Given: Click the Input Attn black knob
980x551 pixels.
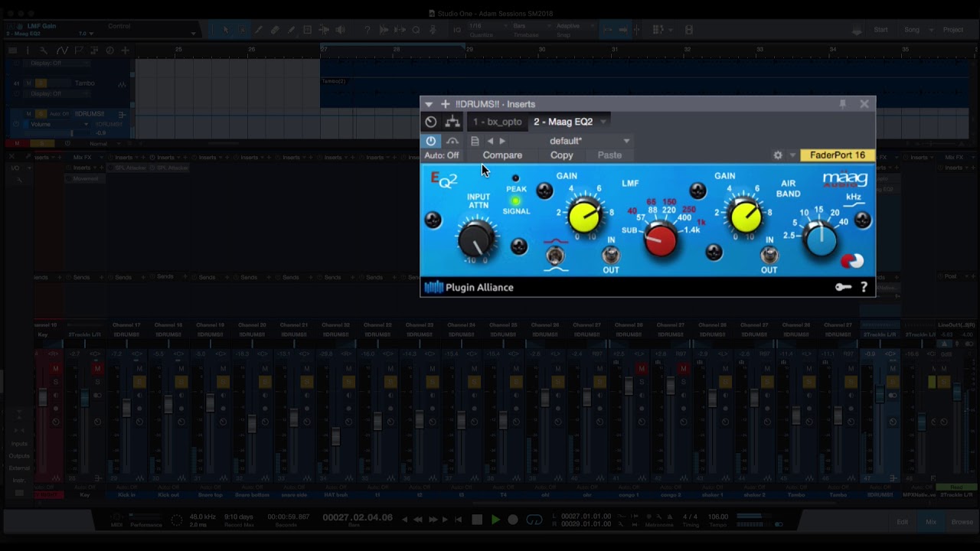Looking at the screenshot, I should click(x=476, y=239).
